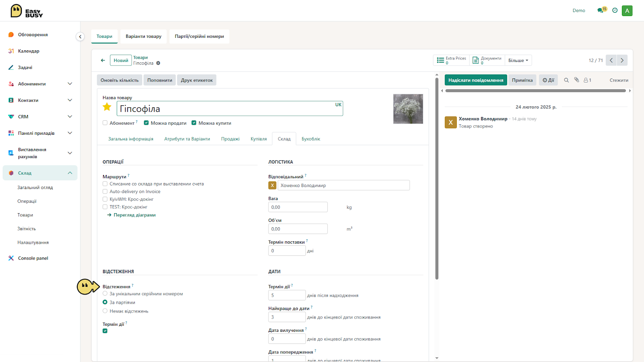The width and height of the screenshot is (644, 362).
Task: Expand the Контакти sidebar menu
Action: (70, 100)
